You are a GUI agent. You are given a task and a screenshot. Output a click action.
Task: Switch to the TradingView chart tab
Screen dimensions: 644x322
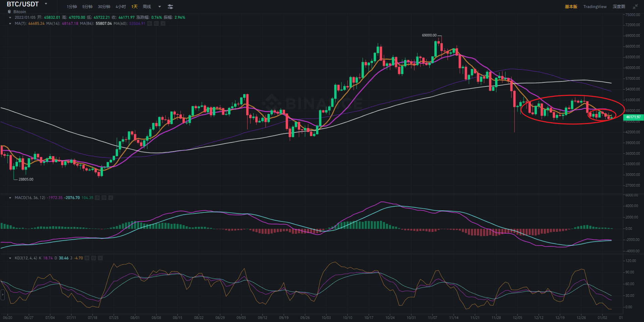[x=595, y=7]
